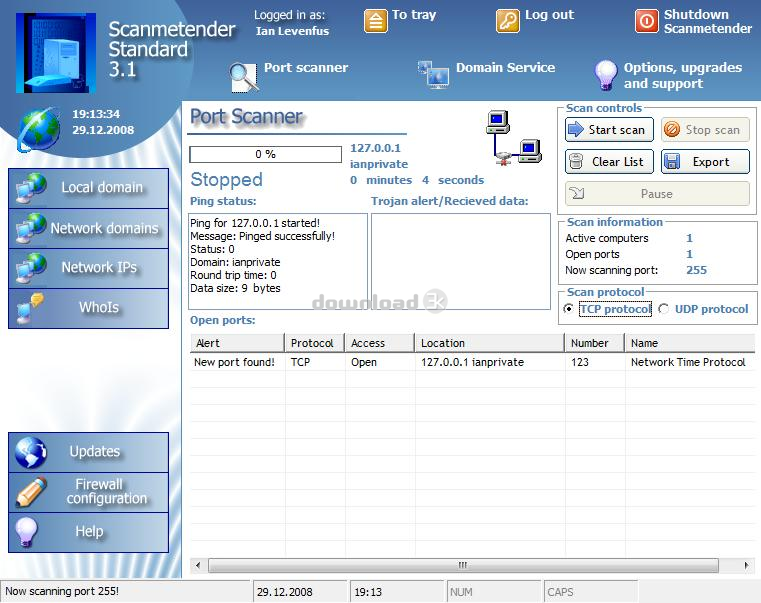This screenshot has width=761, height=603.
Task: Select the TCP protocol radio button
Action: 568,309
